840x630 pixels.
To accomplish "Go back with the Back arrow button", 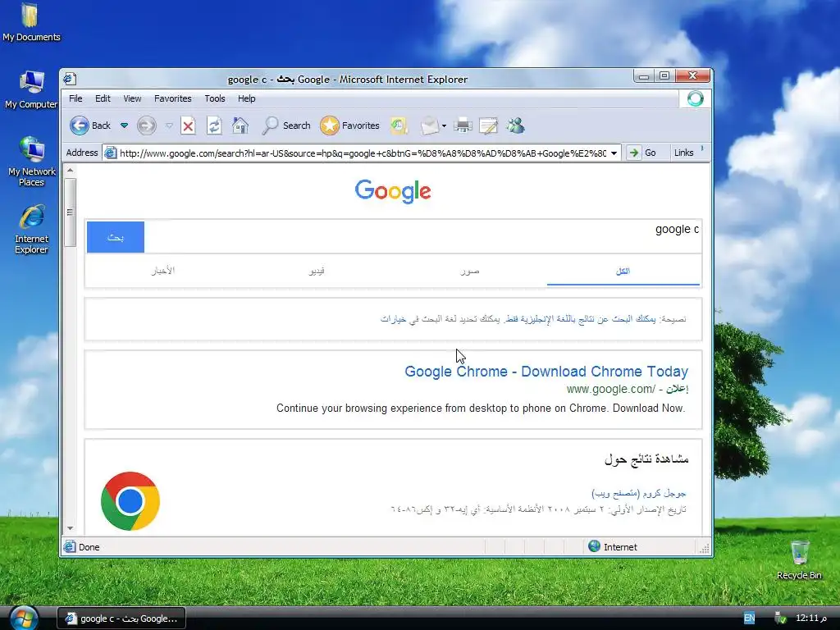I will coord(90,126).
